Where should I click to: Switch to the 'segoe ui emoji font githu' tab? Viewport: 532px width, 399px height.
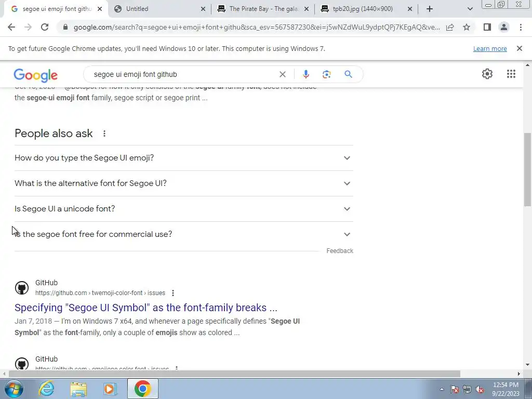pyautogui.click(x=56, y=9)
